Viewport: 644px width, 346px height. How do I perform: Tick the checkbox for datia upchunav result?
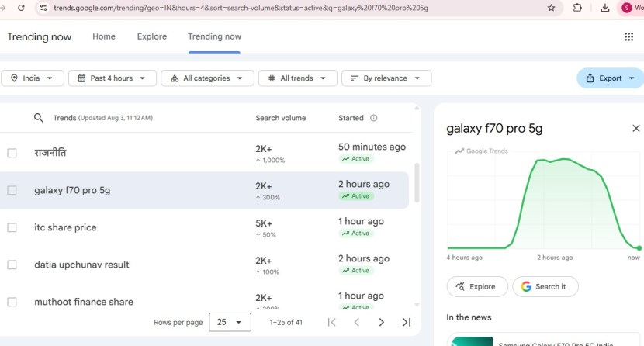pos(12,265)
